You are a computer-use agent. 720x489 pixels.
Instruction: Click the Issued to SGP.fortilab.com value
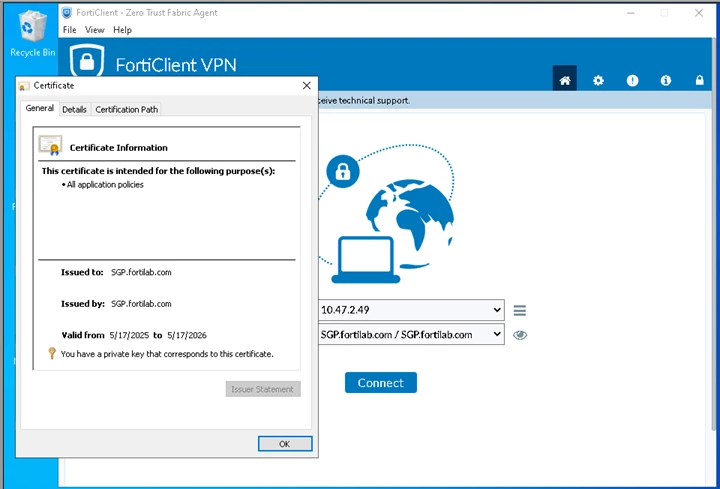click(141, 272)
